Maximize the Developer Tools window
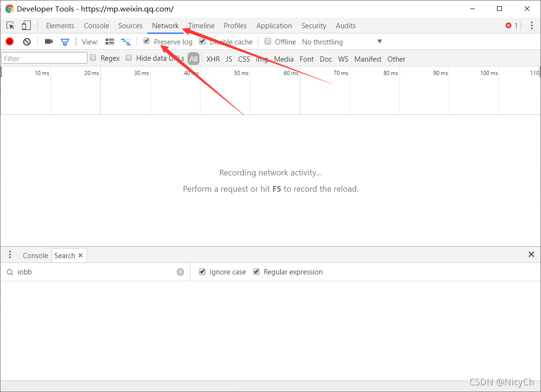Screen dimensions: 541x392 (499, 9)
